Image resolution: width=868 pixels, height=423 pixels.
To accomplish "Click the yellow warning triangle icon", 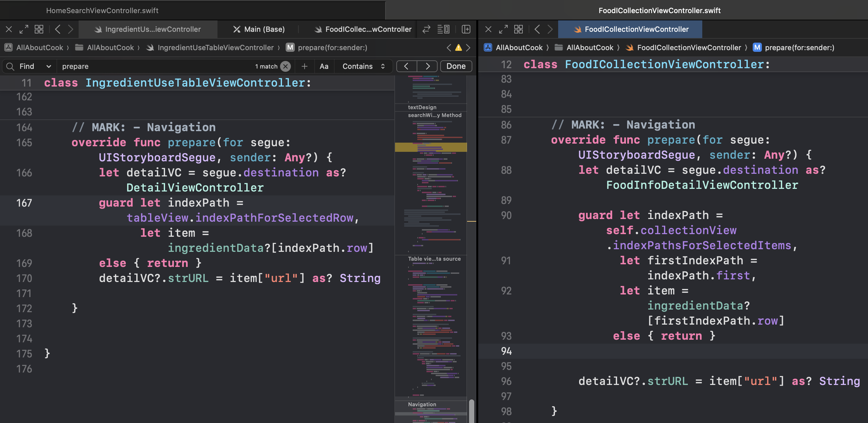I will click(x=458, y=48).
